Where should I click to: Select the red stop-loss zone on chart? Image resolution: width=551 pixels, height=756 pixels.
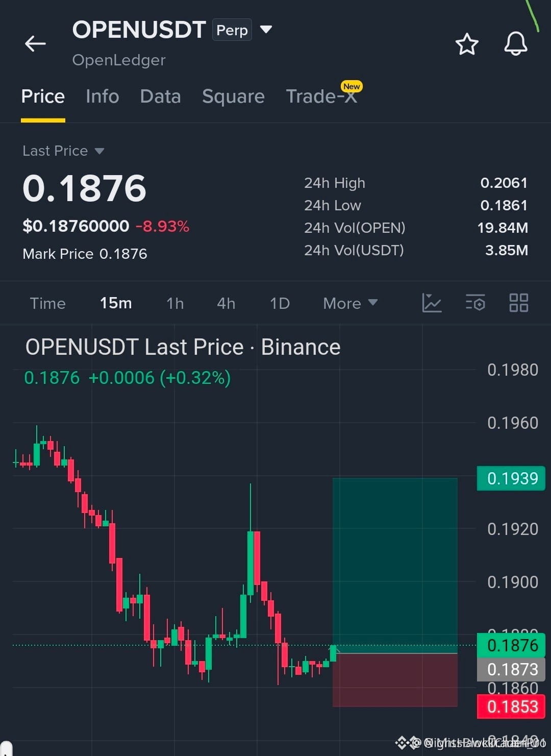pos(395,680)
